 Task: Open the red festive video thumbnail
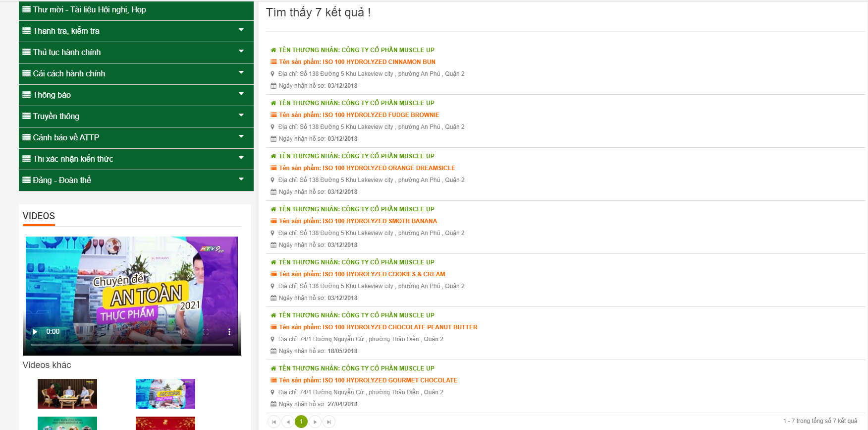coord(165,423)
